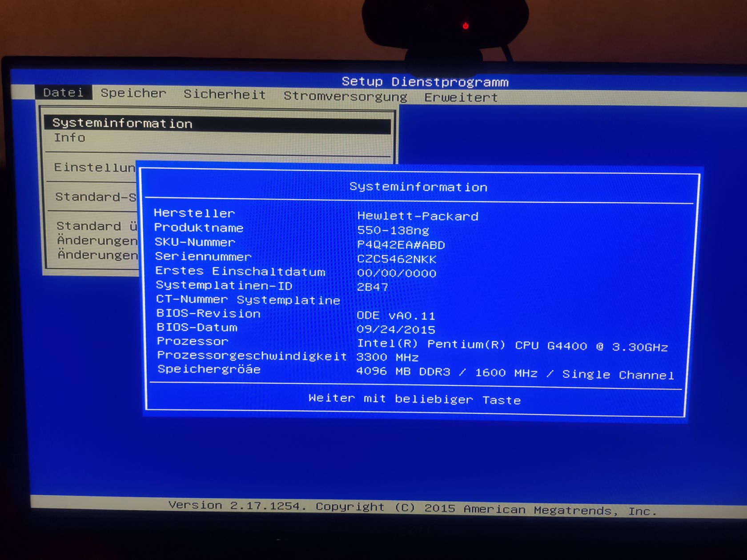Viewport: 747px width, 560px height.
Task: Click the product name 550-138ng
Action: click(x=393, y=230)
